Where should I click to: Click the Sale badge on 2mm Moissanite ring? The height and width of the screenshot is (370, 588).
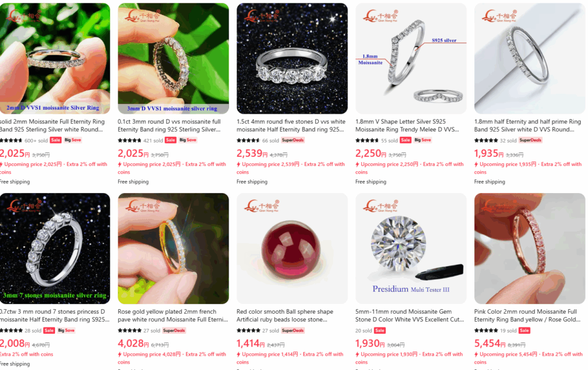coord(56,140)
